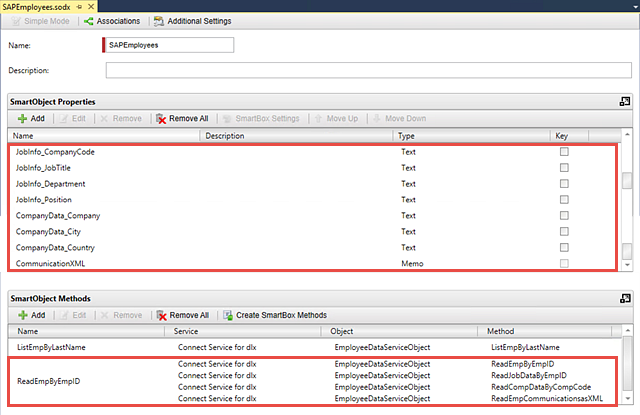Click Remove All in Methods toolbar
Image resolution: width=640 pixels, height=415 pixels.
pos(181,315)
